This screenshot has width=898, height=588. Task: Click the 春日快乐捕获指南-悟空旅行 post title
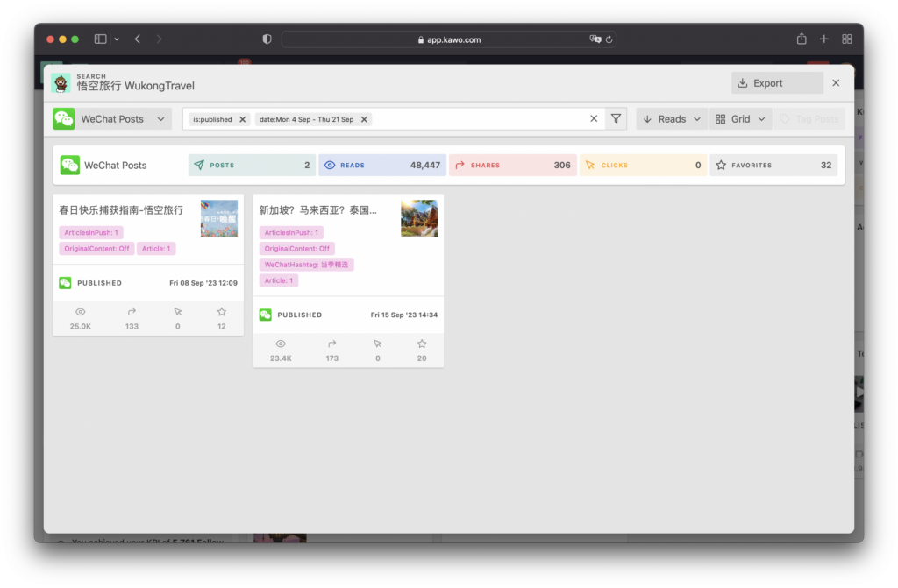pyautogui.click(x=121, y=210)
